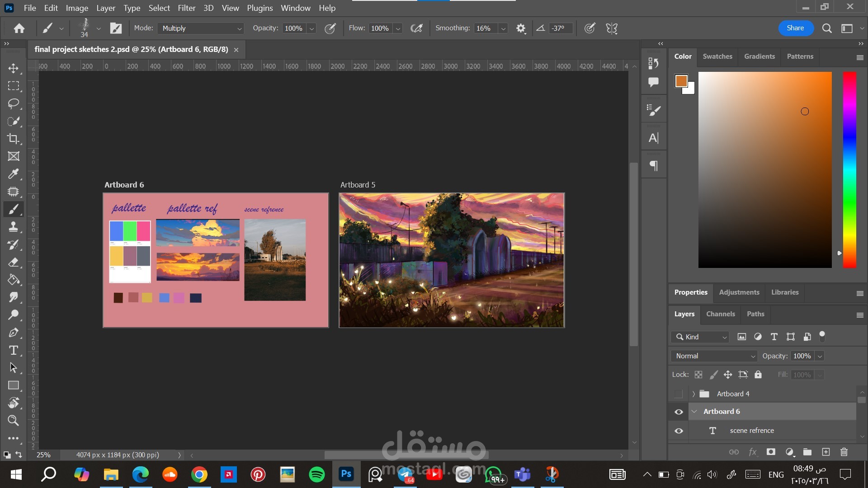Viewport: 868px width, 488px height.
Task: Toggle visibility of Artboard 6 group
Action: (x=679, y=412)
